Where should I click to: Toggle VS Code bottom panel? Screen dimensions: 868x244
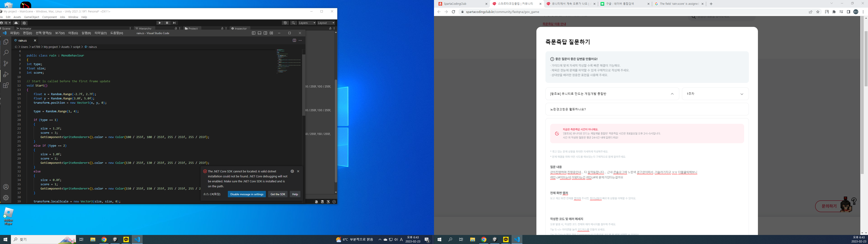259,33
